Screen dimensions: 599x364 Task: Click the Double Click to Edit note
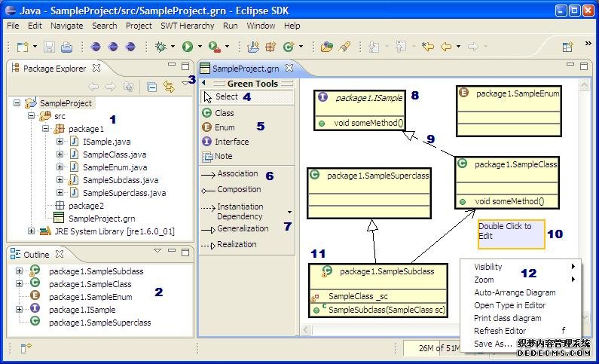(511, 234)
